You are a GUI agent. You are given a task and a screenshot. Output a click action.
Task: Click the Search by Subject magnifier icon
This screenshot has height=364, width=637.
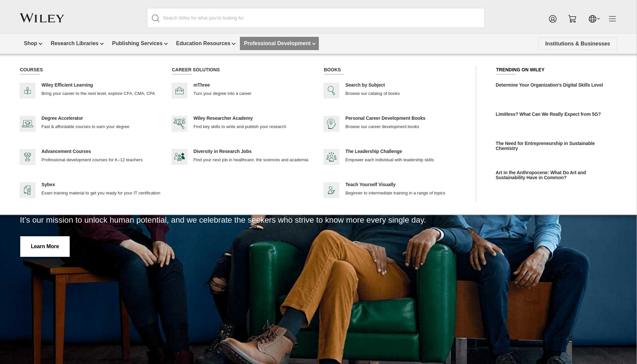click(x=331, y=91)
